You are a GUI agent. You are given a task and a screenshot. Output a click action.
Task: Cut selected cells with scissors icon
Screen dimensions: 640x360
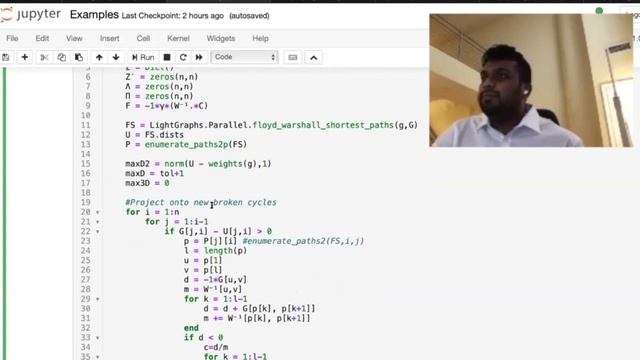coord(44,58)
